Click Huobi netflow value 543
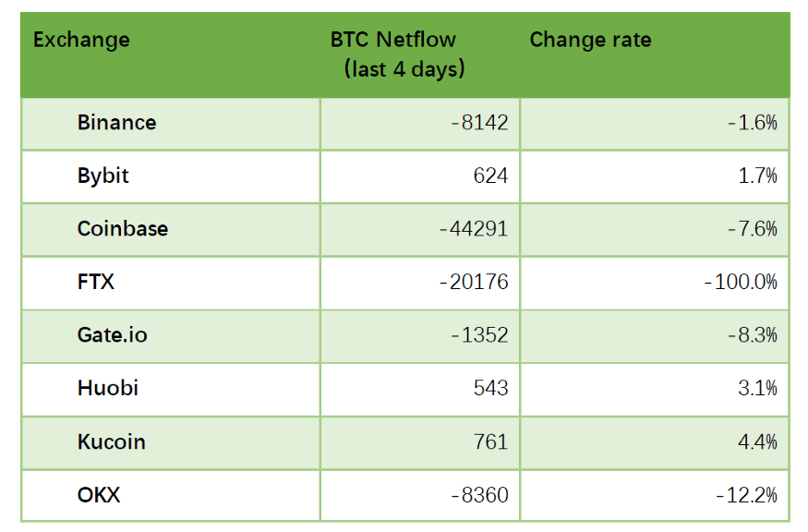This screenshot has height=532, width=808. [490, 388]
